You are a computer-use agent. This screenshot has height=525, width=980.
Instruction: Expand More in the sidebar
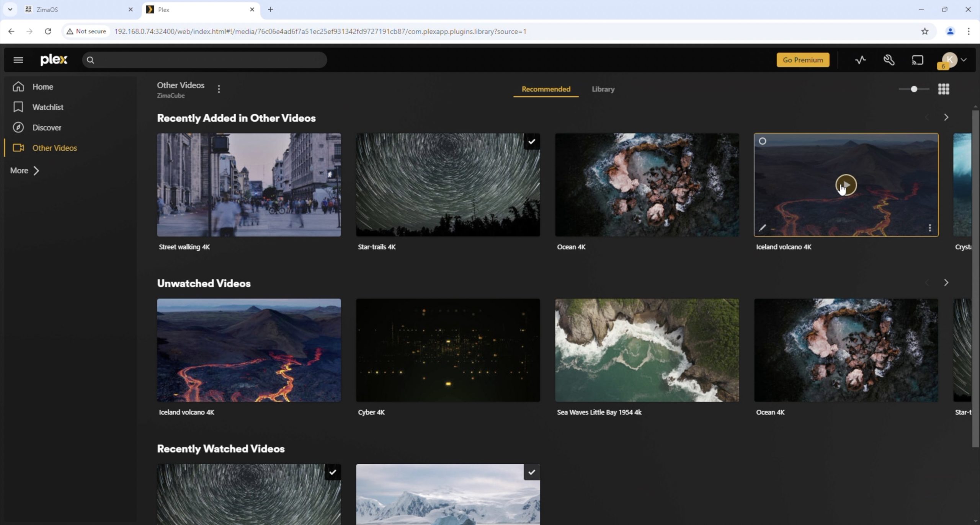[x=24, y=171]
